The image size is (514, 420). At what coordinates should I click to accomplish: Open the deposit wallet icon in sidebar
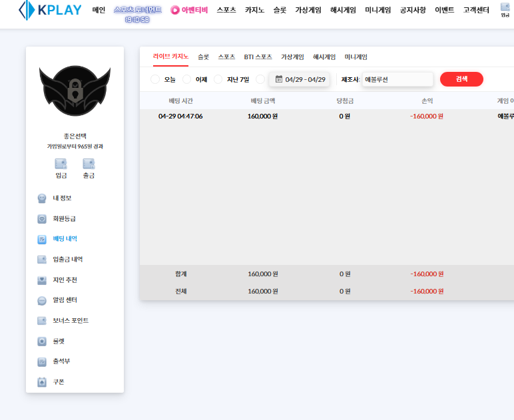point(61,164)
